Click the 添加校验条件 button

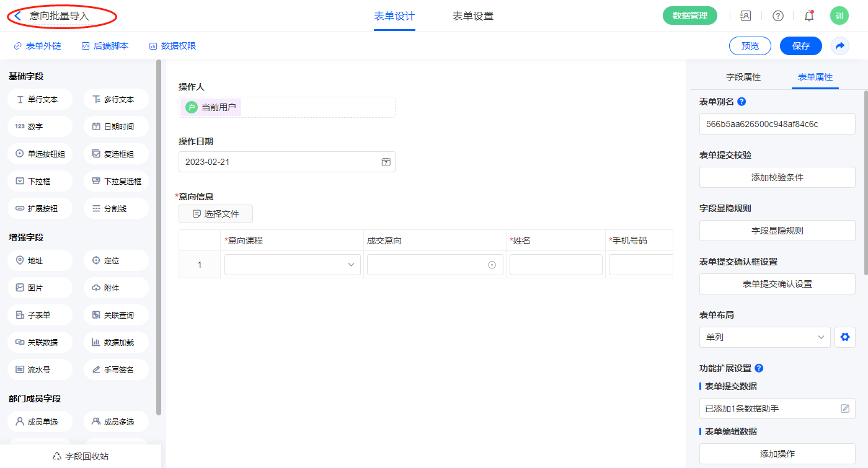[x=777, y=177]
